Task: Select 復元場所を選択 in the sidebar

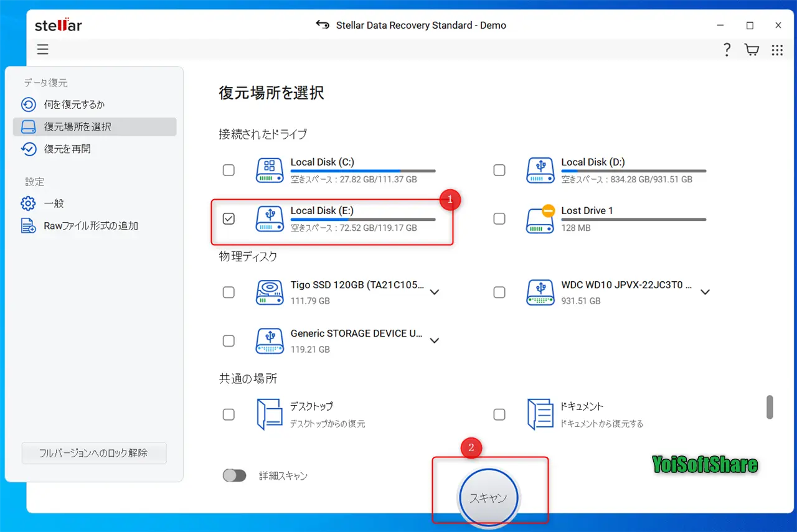Action: 95,127
